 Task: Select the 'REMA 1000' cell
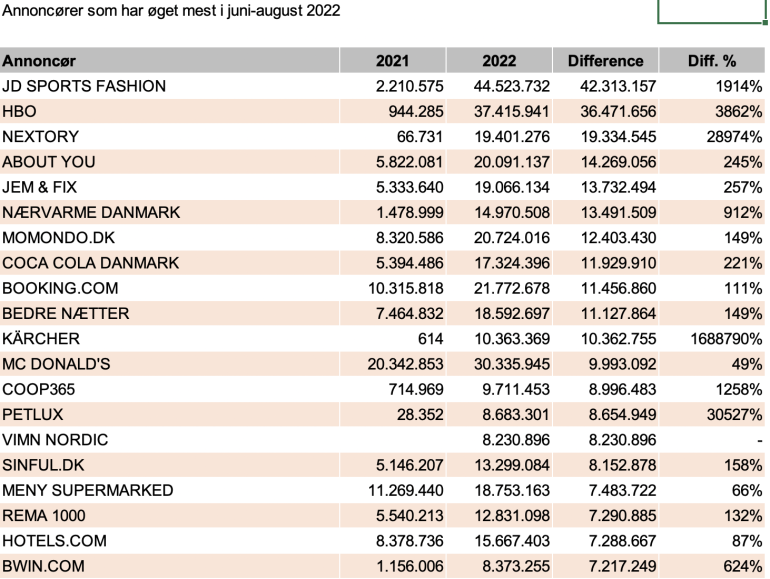(x=169, y=516)
